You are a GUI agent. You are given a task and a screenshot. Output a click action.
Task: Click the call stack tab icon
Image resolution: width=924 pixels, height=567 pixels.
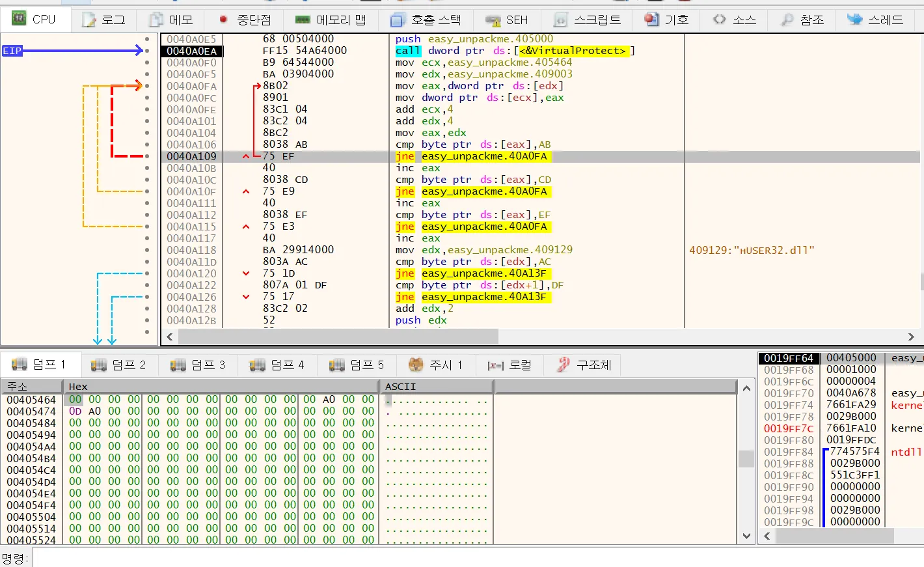coord(397,20)
